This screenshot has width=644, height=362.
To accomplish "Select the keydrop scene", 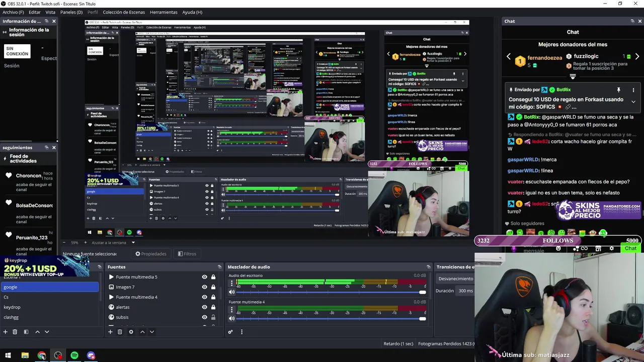I will tap(49, 307).
